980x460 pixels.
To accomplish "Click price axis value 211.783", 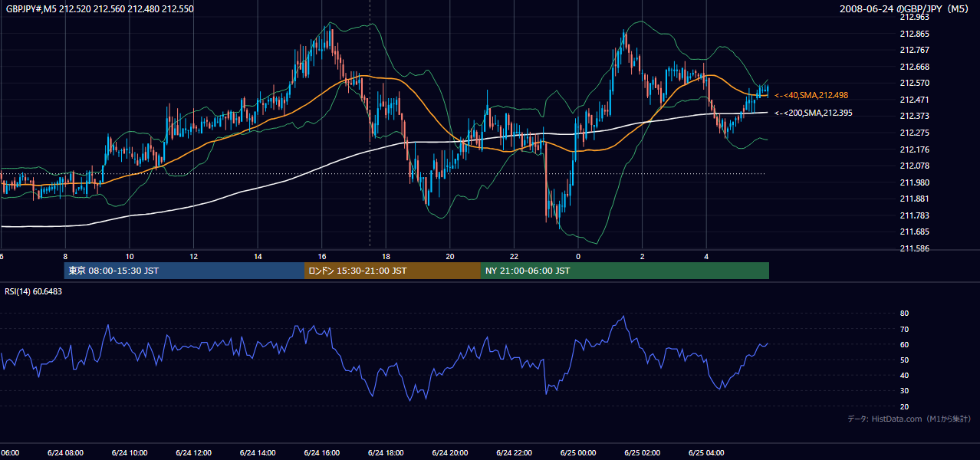I will [x=914, y=215].
